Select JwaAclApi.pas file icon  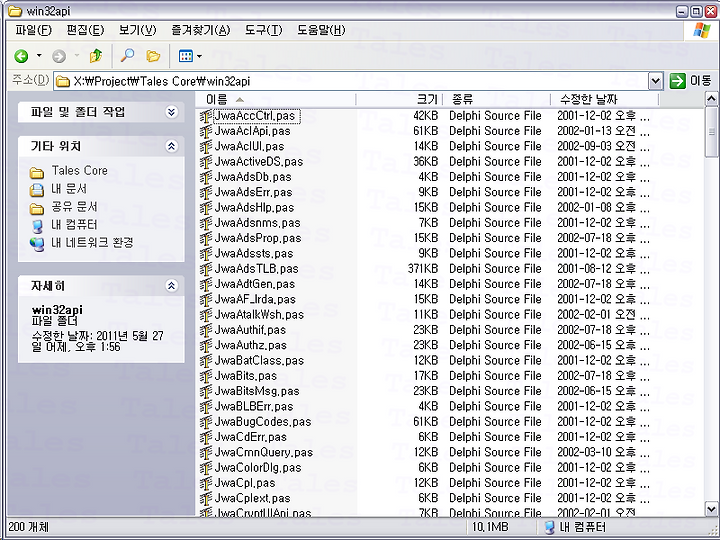206,131
